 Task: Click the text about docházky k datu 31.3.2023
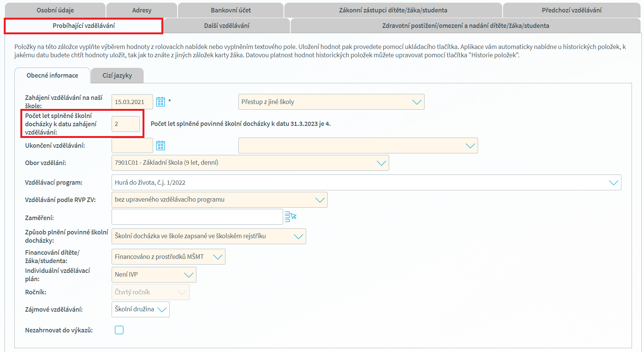coord(241,124)
